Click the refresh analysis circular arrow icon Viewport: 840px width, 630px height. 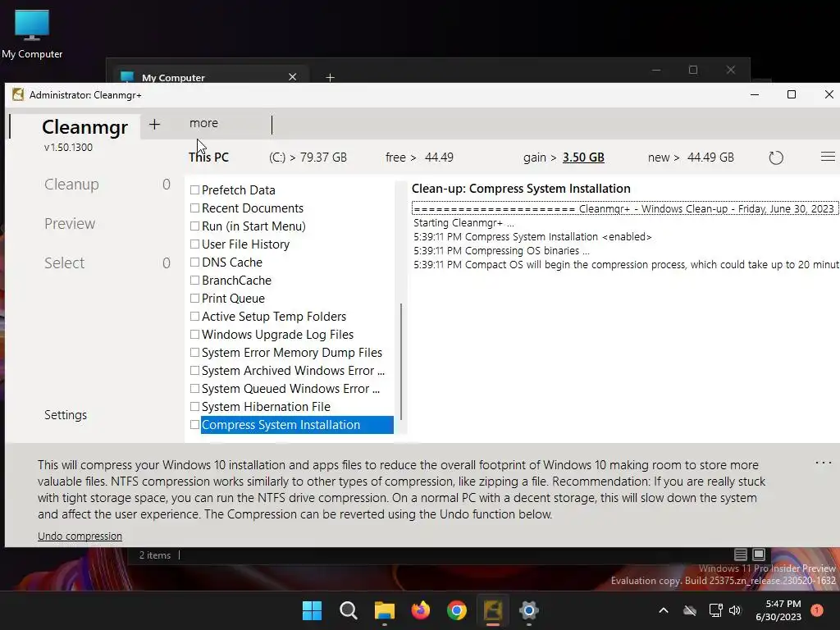[776, 157]
